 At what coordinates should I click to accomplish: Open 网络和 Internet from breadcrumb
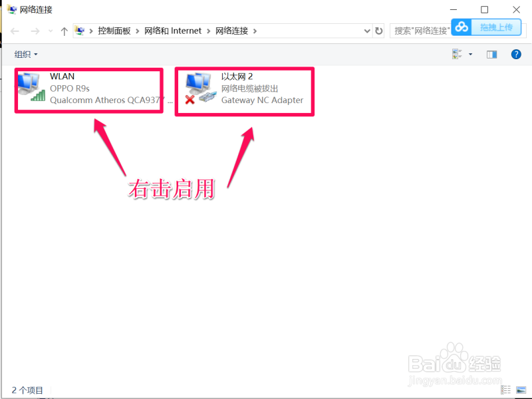(174, 31)
